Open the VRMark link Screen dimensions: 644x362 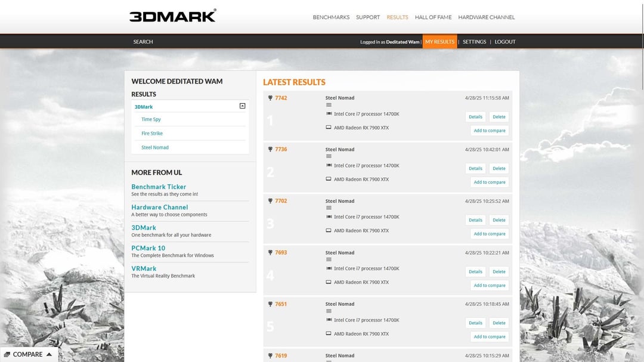pyautogui.click(x=144, y=269)
